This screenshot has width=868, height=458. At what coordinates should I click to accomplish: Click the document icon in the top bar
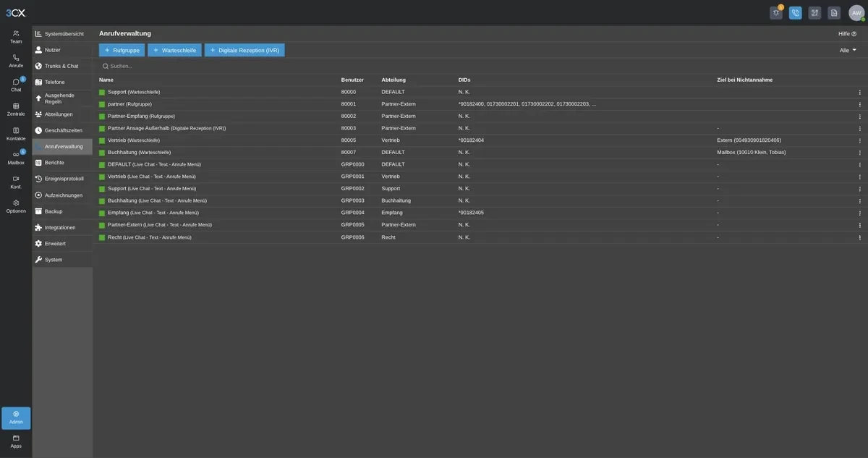pos(834,12)
